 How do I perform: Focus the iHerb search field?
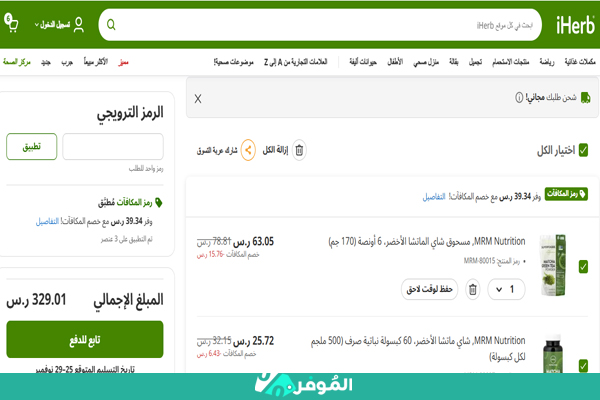(320, 25)
